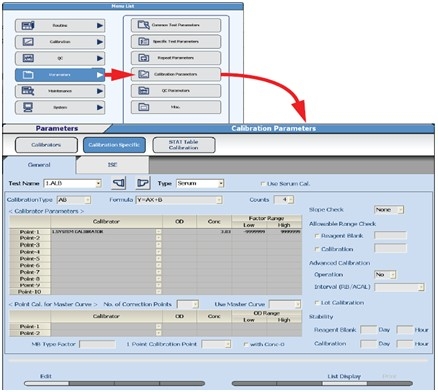This screenshot has width=438, height=392.
Task: Click the System monitor icon
Action: coord(28,107)
